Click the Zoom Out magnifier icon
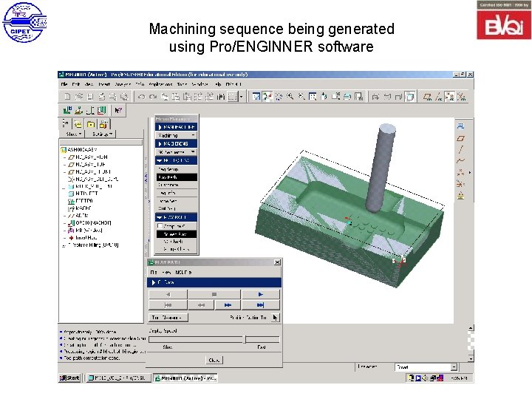The width and height of the screenshot is (532, 399). point(301,97)
